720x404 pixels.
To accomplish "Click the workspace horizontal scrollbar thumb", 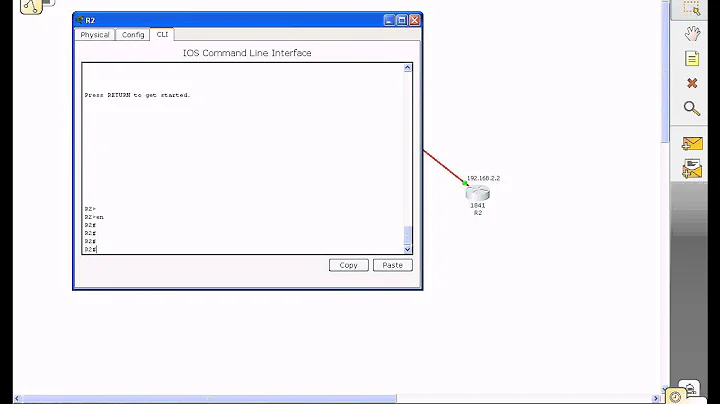I will point(209,398).
